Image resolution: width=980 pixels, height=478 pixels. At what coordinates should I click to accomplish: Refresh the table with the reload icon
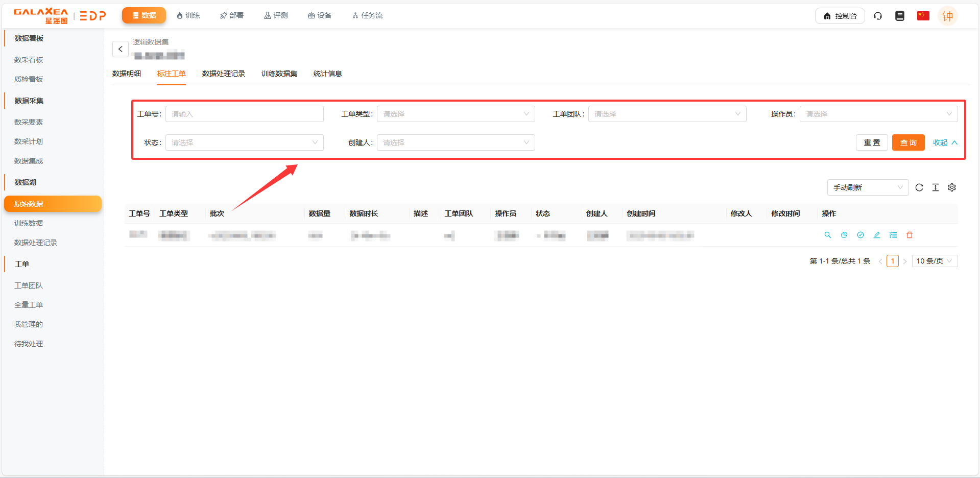919,187
